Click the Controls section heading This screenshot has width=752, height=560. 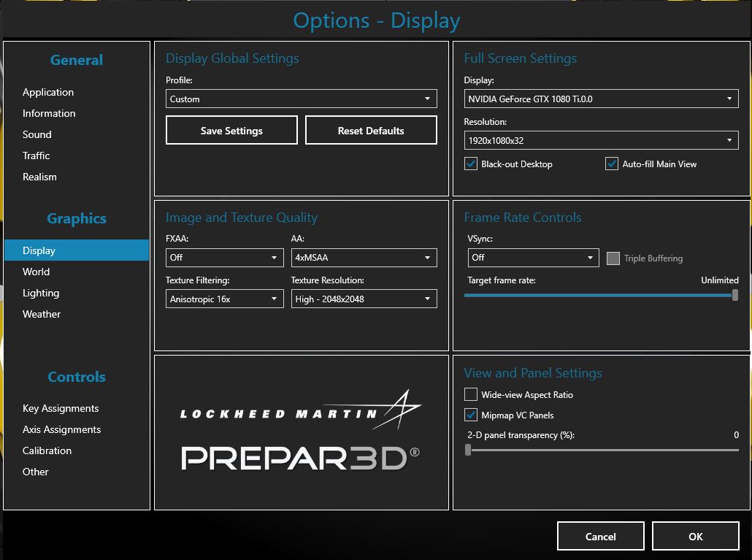click(x=77, y=377)
